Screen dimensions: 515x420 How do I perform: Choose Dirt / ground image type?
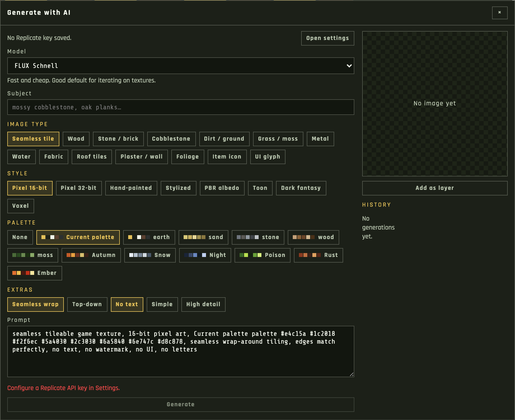tap(224, 139)
